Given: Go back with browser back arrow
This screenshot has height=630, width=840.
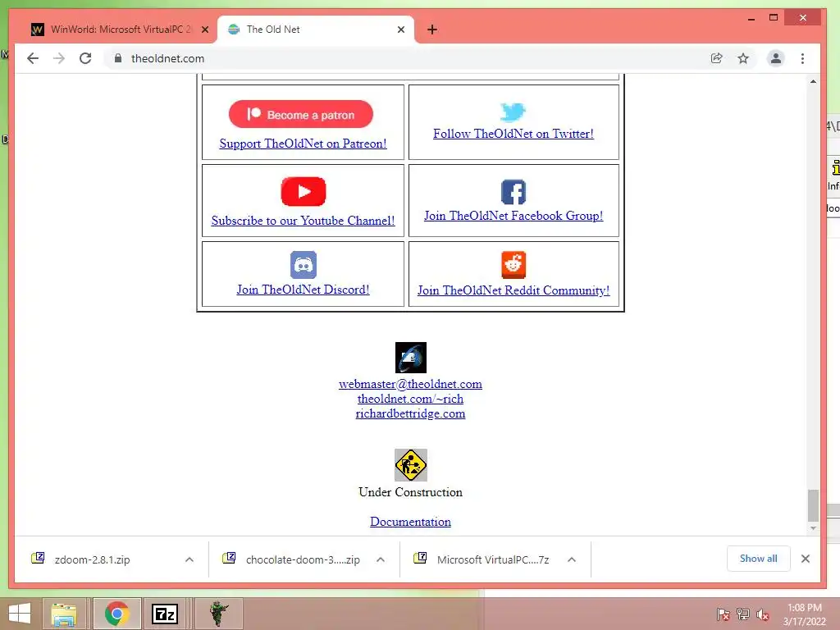Looking at the screenshot, I should pos(33,58).
